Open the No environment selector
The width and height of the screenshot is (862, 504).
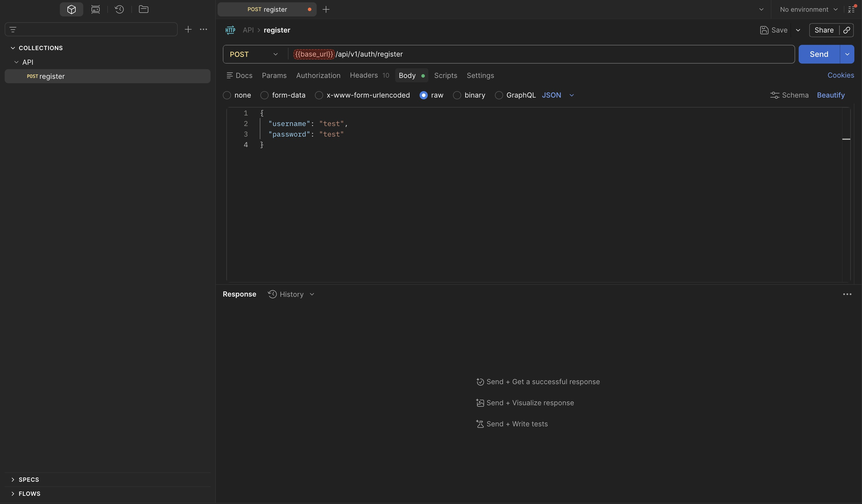[809, 10]
